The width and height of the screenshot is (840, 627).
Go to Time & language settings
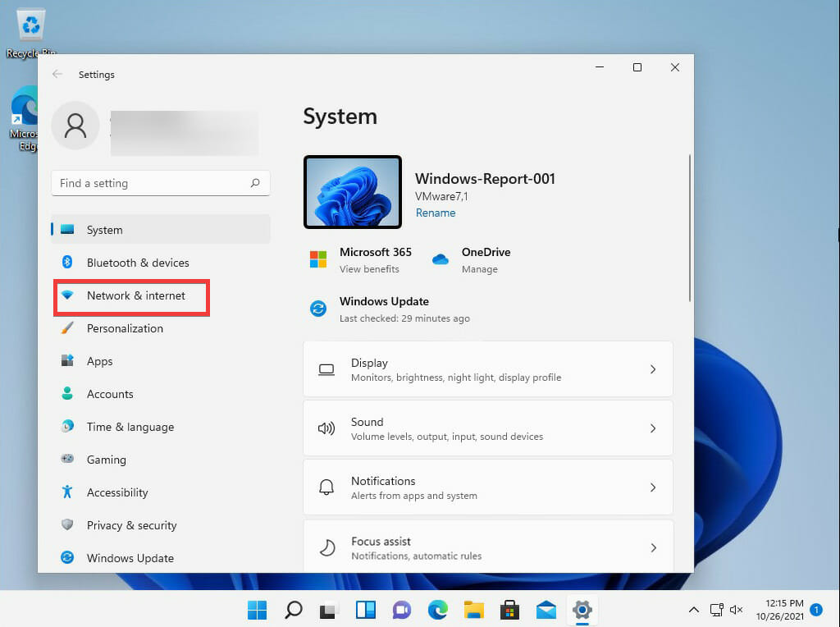click(130, 427)
